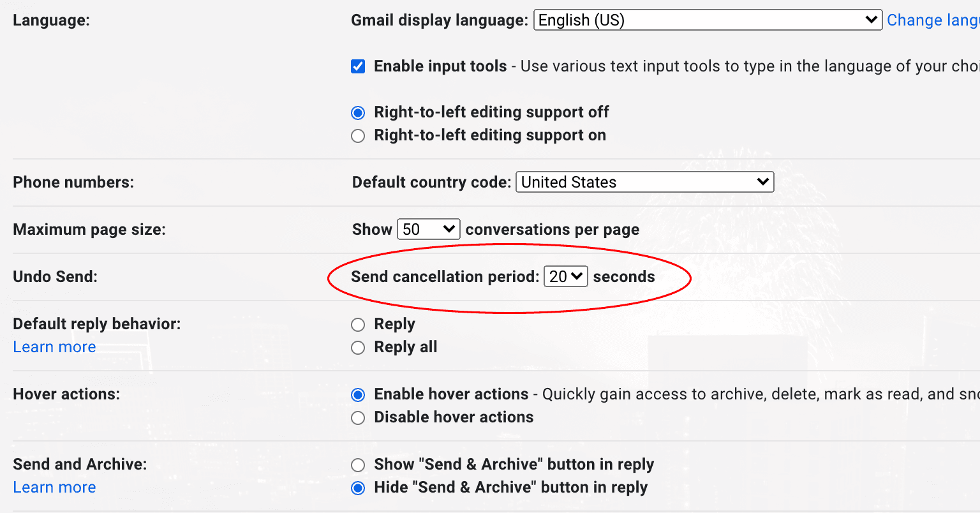Screen dimensions: 980x513
Task: Click the Maximum page size label
Action: coord(89,229)
